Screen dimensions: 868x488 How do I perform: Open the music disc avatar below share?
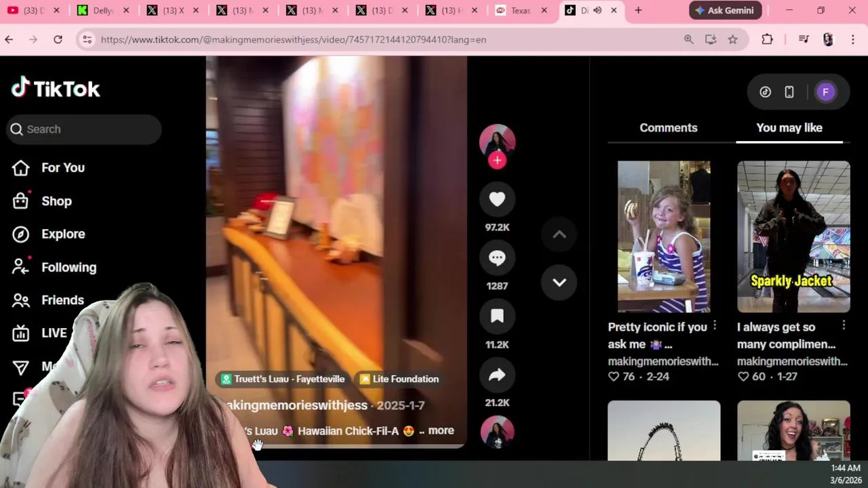[x=497, y=432]
